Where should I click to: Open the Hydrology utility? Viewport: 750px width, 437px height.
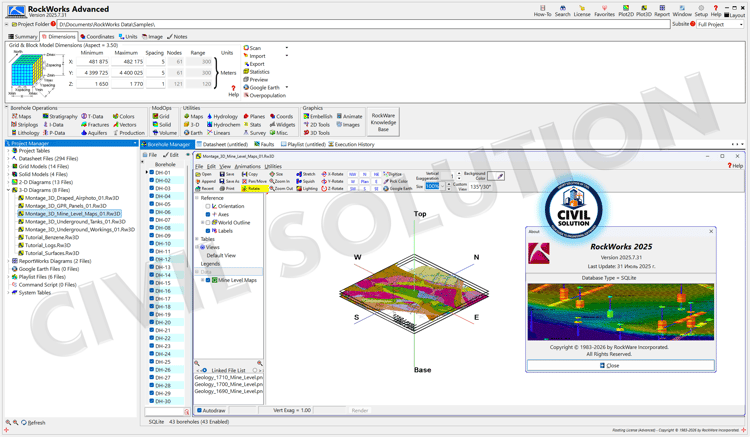coord(222,116)
